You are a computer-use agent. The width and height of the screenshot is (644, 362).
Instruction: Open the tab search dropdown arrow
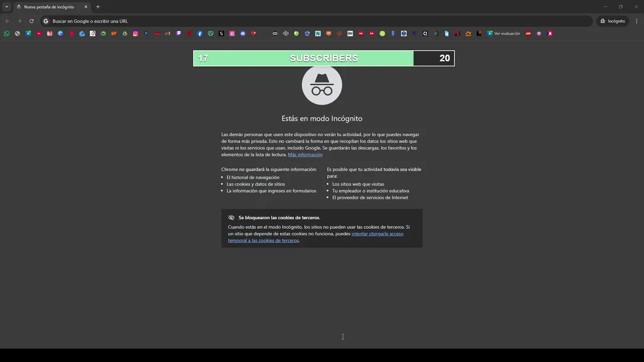coord(7,7)
